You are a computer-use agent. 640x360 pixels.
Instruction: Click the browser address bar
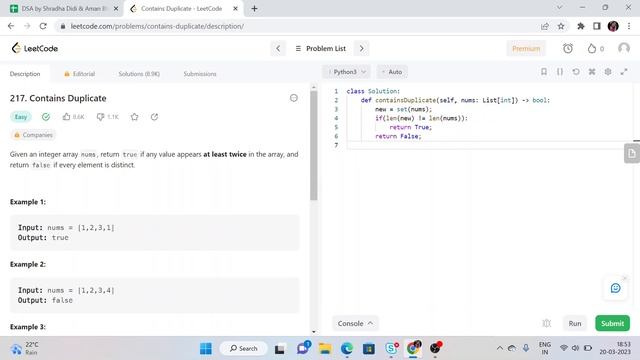coord(298,26)
